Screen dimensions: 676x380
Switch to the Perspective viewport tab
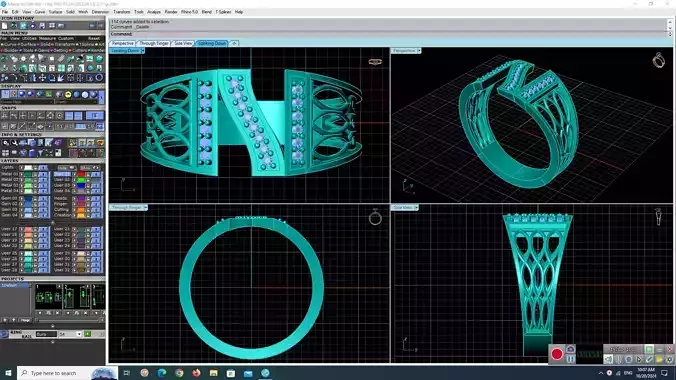click(123, 44)
